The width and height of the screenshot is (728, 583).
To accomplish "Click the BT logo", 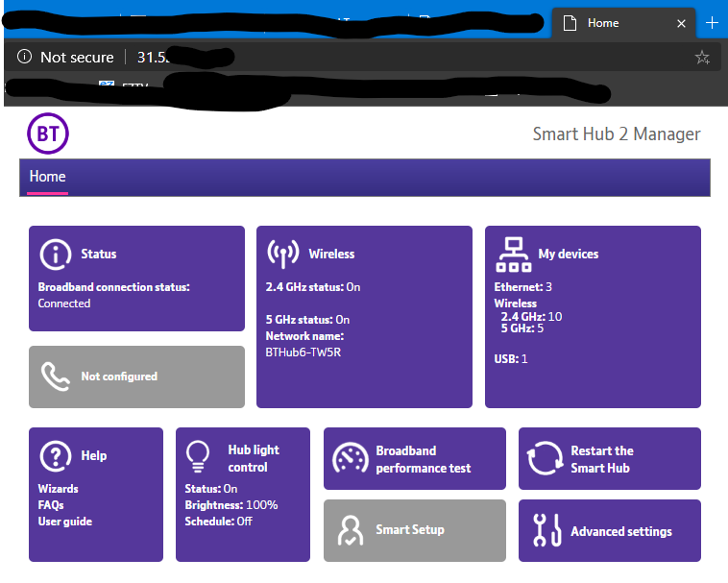I will pos(48,134).
